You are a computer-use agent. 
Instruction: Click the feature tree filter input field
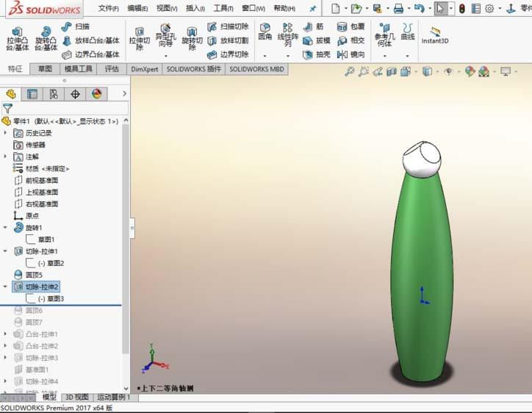tap(65, 108)
